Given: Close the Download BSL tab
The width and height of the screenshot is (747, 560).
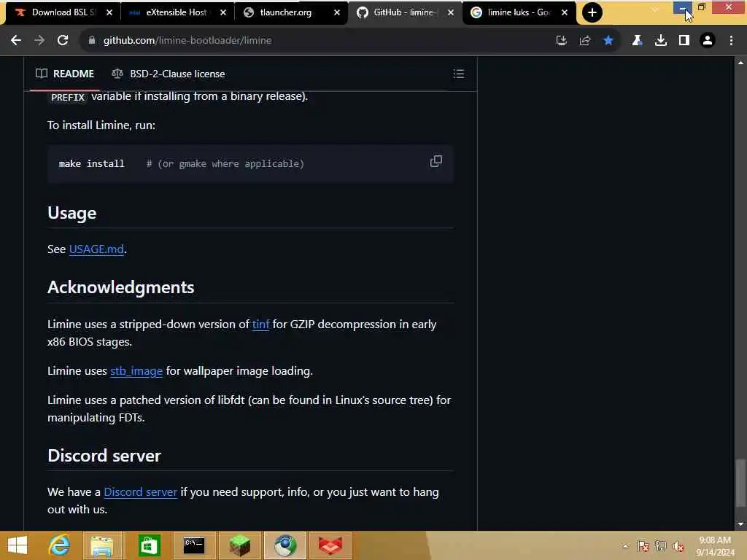Looking at the screenshot, I should coord(109,12).
